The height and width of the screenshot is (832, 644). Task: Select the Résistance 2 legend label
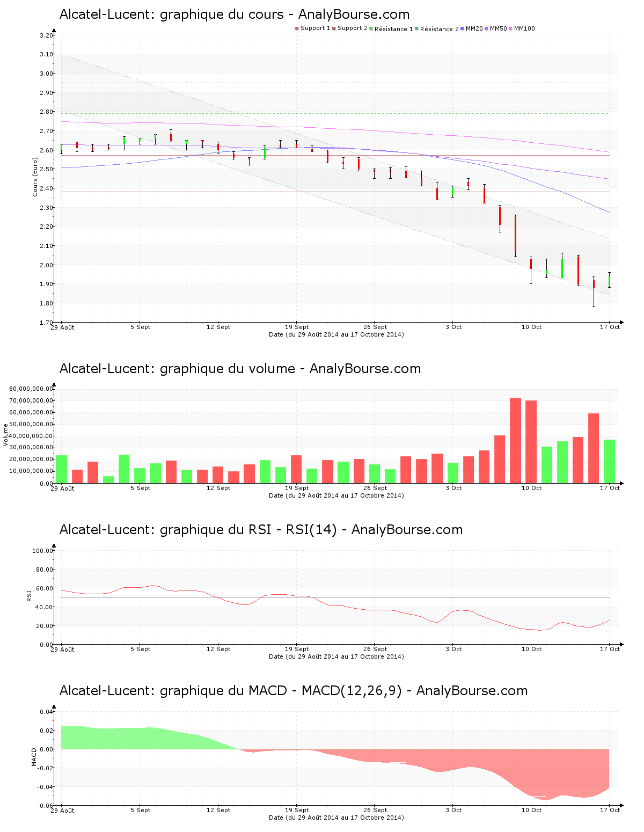[440, 29]
